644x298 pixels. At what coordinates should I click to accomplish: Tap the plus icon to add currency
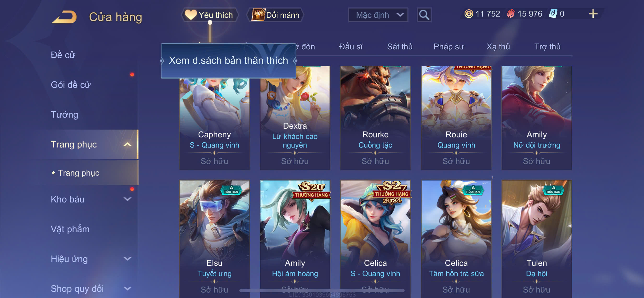pyautogui.click(x=593, y=13)
